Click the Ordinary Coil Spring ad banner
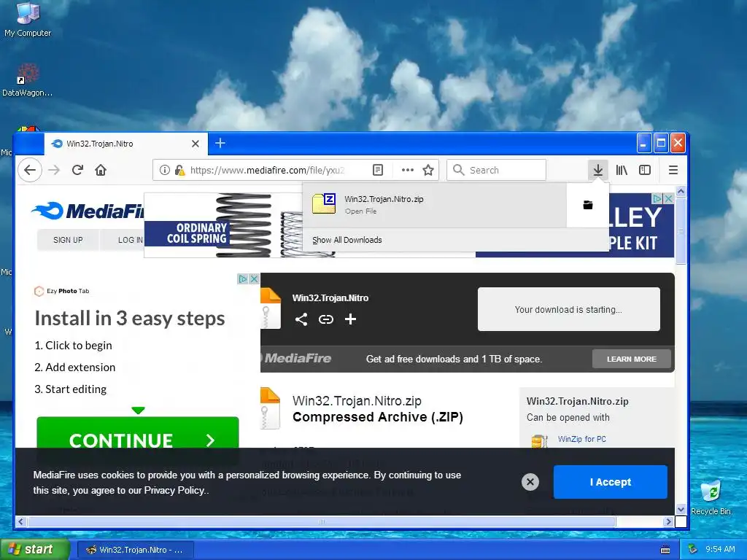Image resolution: width=747 pixels, height=560 pixels. (x=223, y=225)
